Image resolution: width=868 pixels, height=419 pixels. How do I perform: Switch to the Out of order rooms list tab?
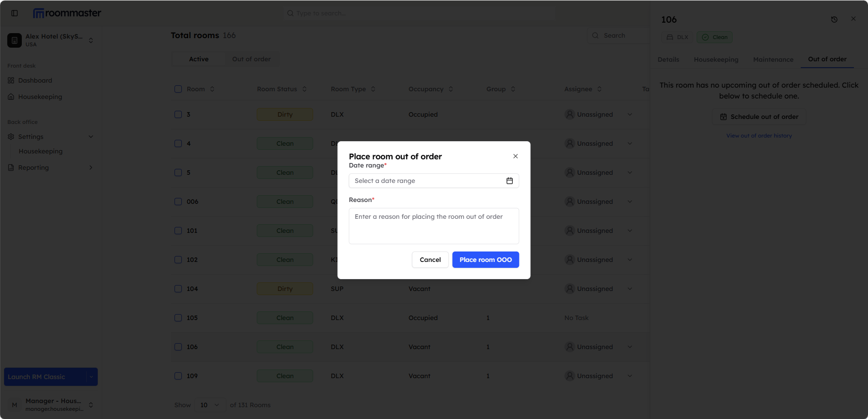coord(251,59)
